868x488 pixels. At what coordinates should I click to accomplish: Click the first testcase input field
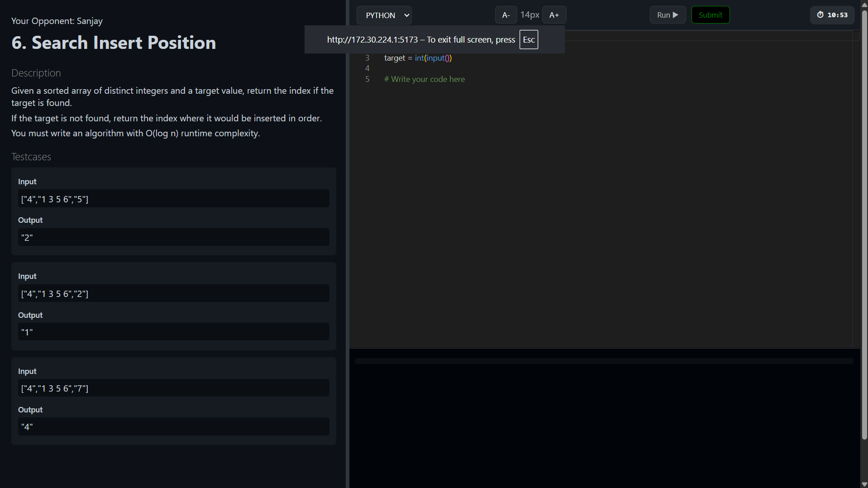point(174,199)
